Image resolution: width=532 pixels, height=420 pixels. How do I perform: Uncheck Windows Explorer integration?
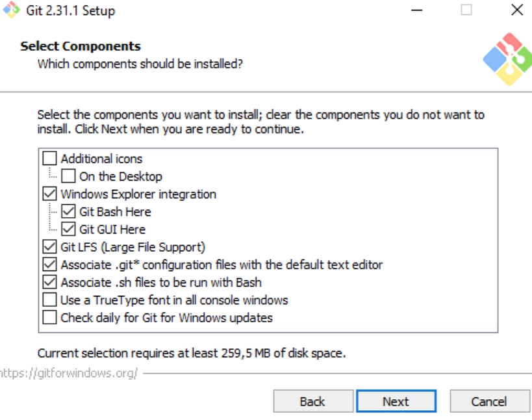pos(50,194)
